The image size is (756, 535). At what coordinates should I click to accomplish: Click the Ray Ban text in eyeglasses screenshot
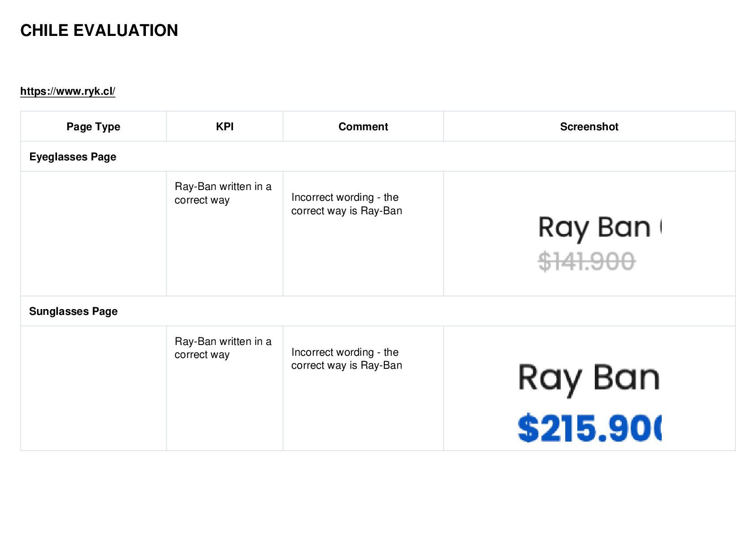coord(594,229)
